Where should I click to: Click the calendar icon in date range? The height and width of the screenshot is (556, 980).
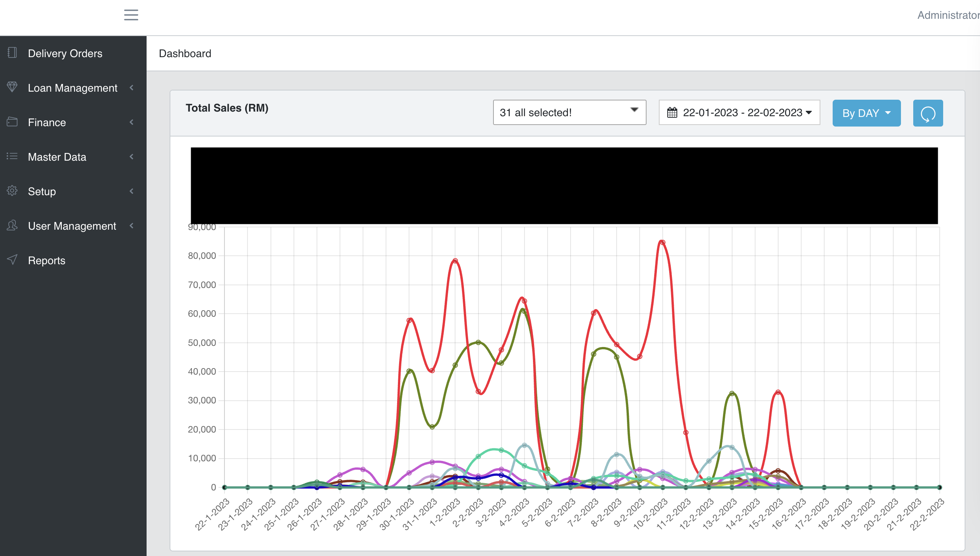tap(672, 113)
